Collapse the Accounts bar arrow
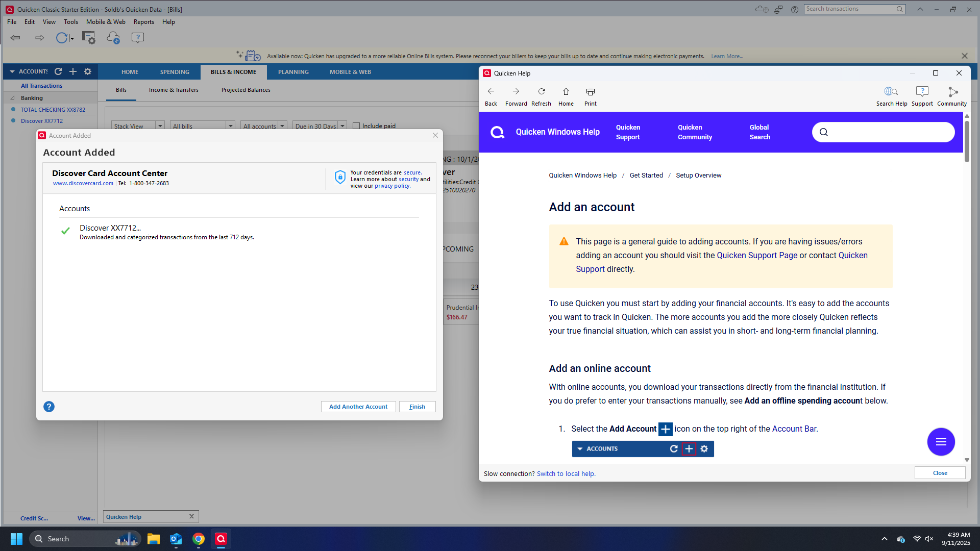The image size is (980, 551). pos(12,71)
